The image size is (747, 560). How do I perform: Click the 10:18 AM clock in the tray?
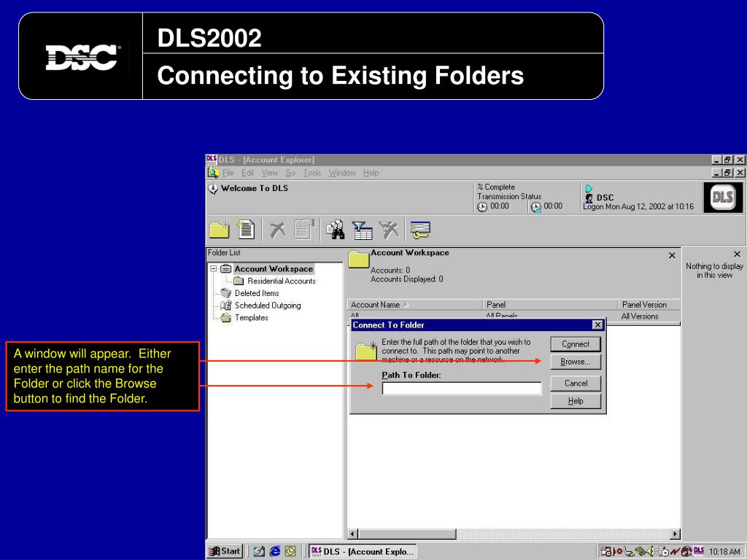tap(724, 551)
